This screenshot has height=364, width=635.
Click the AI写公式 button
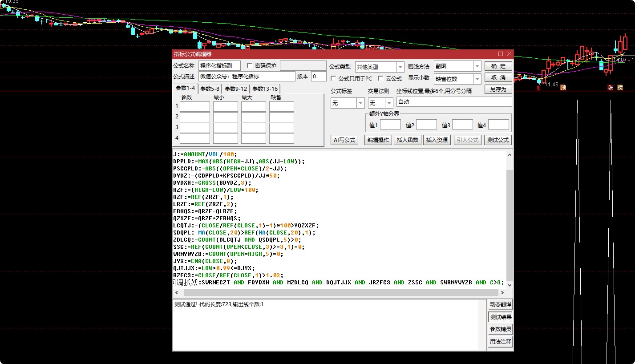(344, 140)
